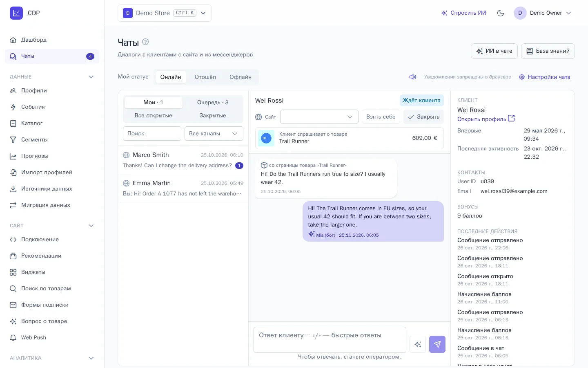Open Импорт профилей in the sidebar

[52, 172]
